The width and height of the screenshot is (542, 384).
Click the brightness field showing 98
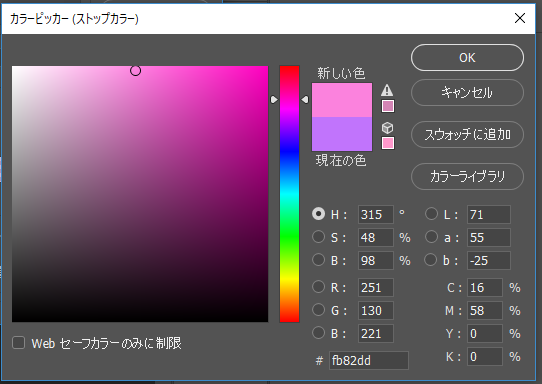pos(376,261)
